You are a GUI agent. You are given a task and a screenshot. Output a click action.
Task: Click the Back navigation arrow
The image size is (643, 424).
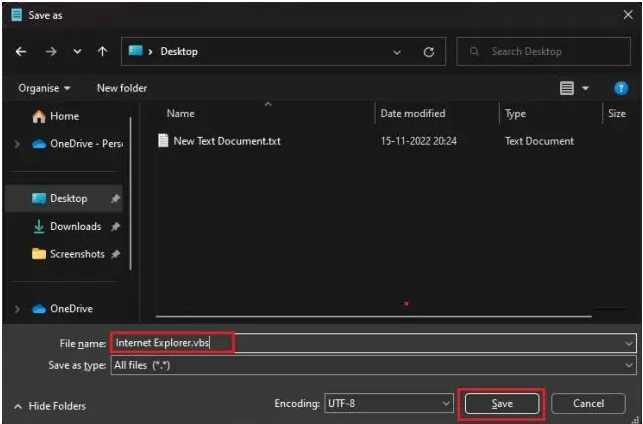pyautogui.click(x=21, y=52)
